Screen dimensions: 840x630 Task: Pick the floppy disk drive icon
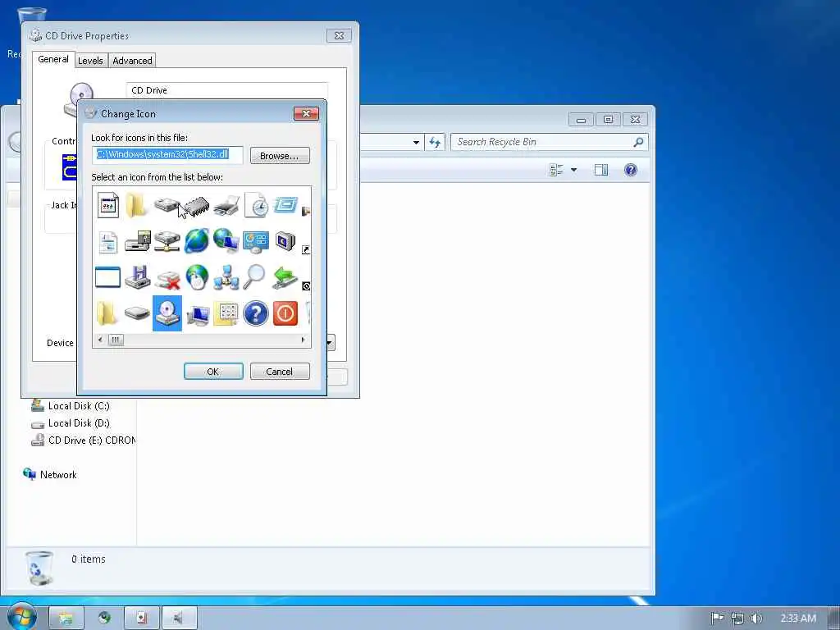tap(138, 277)
